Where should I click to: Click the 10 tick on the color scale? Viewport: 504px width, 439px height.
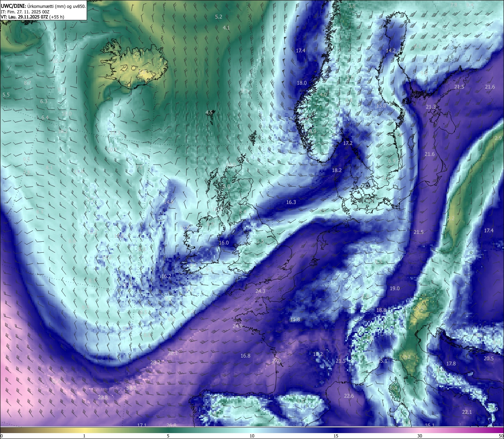[x=252, y=436]
